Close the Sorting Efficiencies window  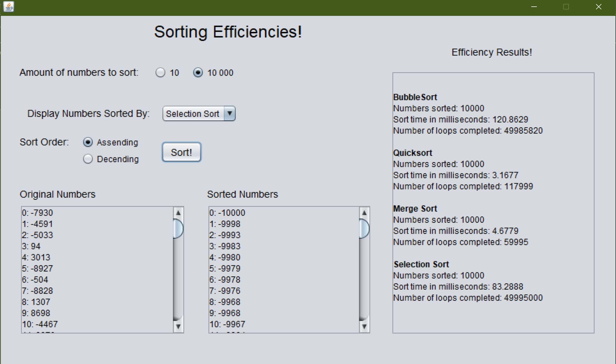598,7
